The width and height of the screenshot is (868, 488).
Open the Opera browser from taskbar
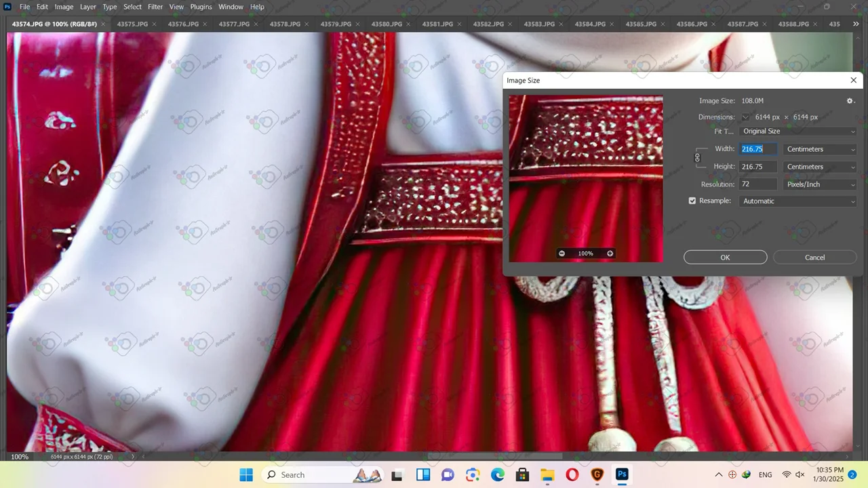[x=572, y=474]
